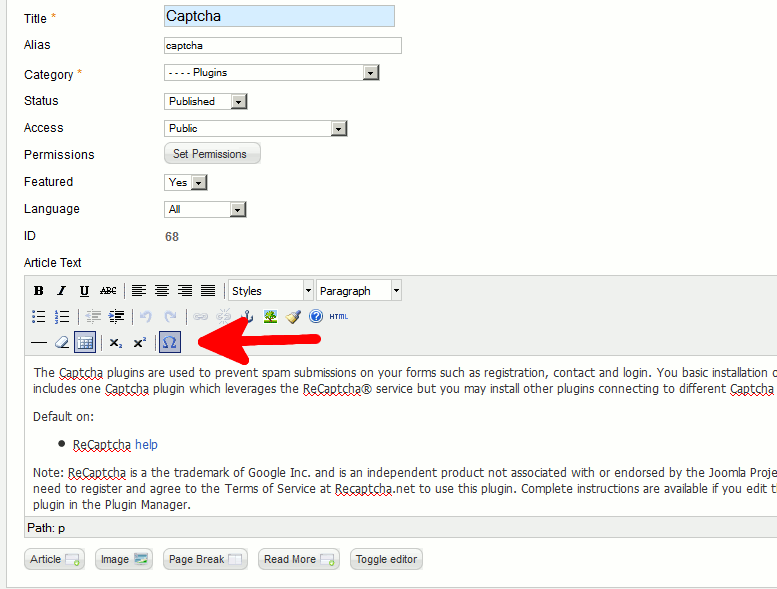
Task: Edit HTML source
Action: pos(339,317)
